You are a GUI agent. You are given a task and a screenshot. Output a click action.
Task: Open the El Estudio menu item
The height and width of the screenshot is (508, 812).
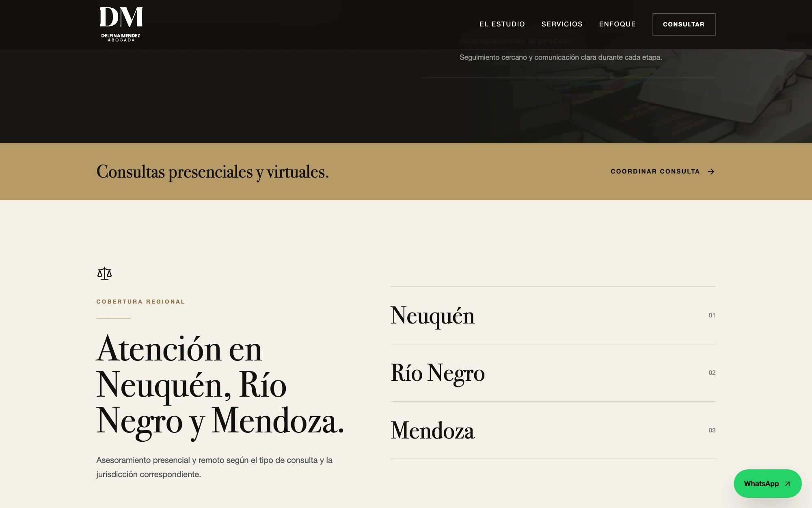(502, 24)
